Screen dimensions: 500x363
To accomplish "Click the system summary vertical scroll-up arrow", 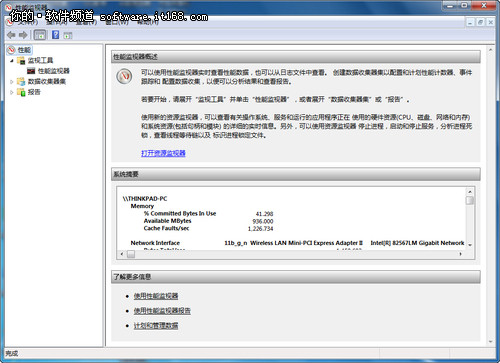I will (470, 192).
